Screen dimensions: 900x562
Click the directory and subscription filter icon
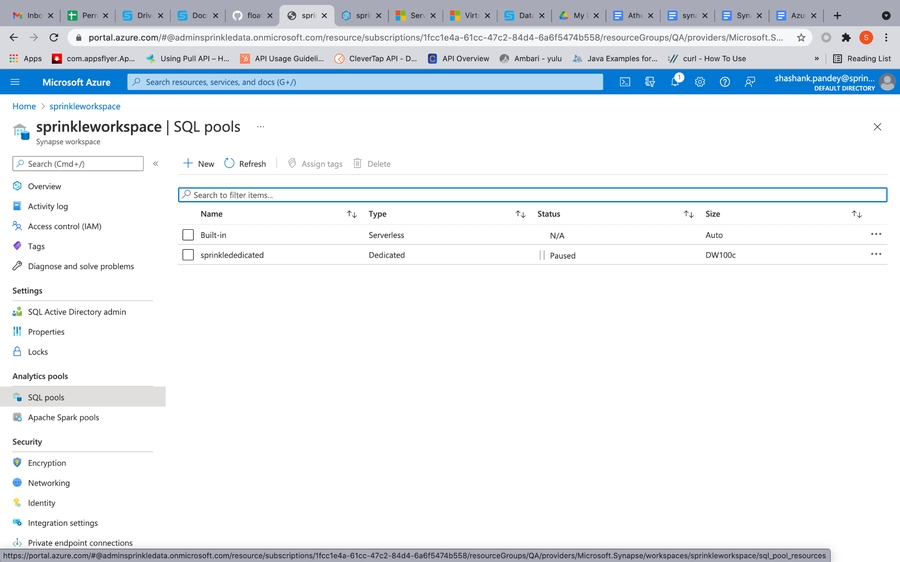point(650,82)
